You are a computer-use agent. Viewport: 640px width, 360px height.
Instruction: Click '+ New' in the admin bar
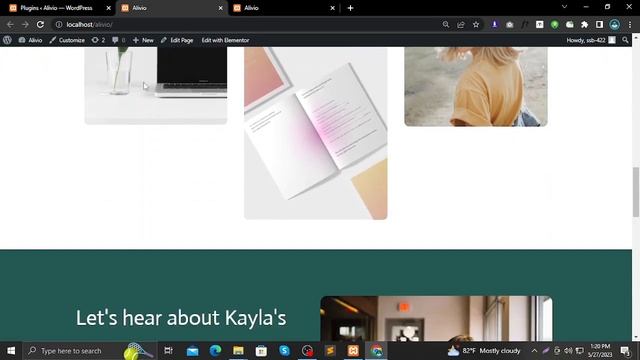point(143,40)
